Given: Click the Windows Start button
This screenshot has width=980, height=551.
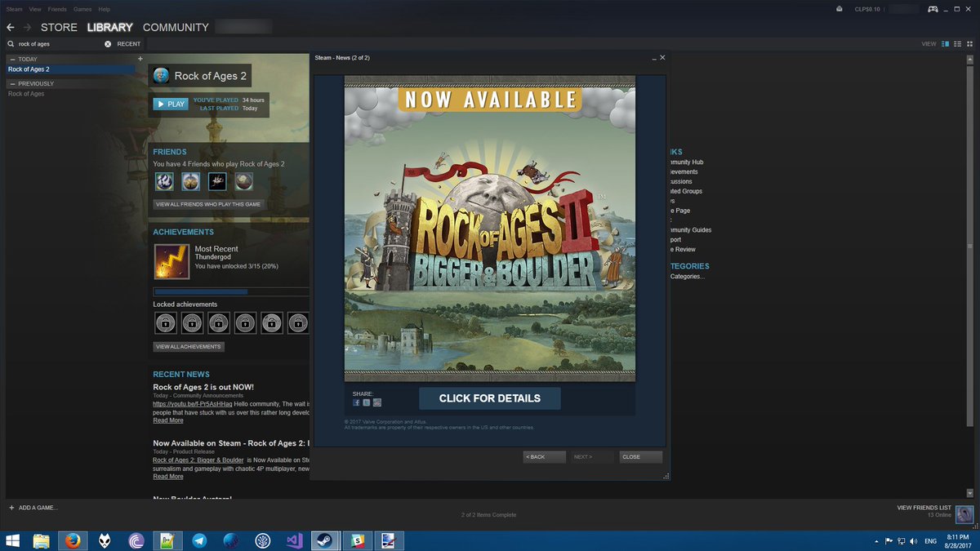Looking at the screenshot, I should tap(13, 540).
